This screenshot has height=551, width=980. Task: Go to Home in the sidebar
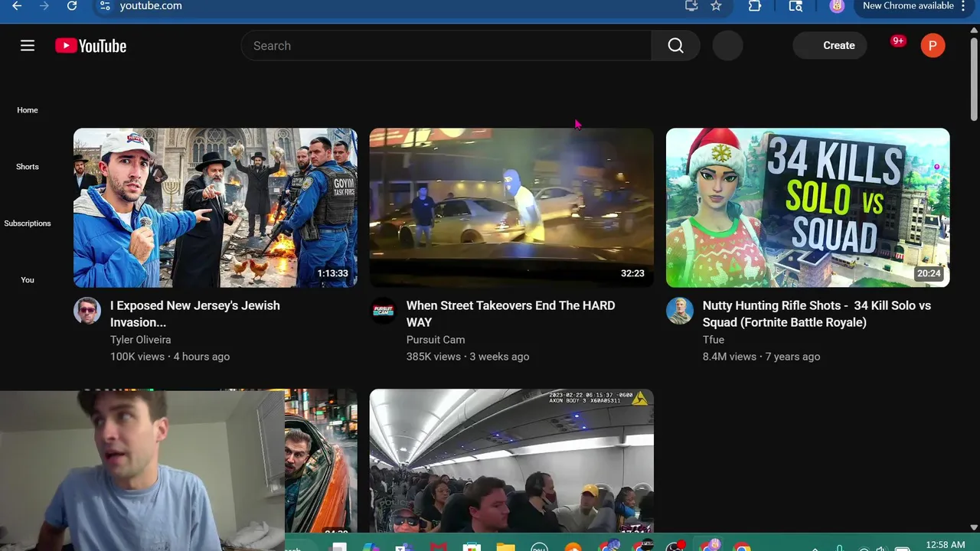(28, 110)
